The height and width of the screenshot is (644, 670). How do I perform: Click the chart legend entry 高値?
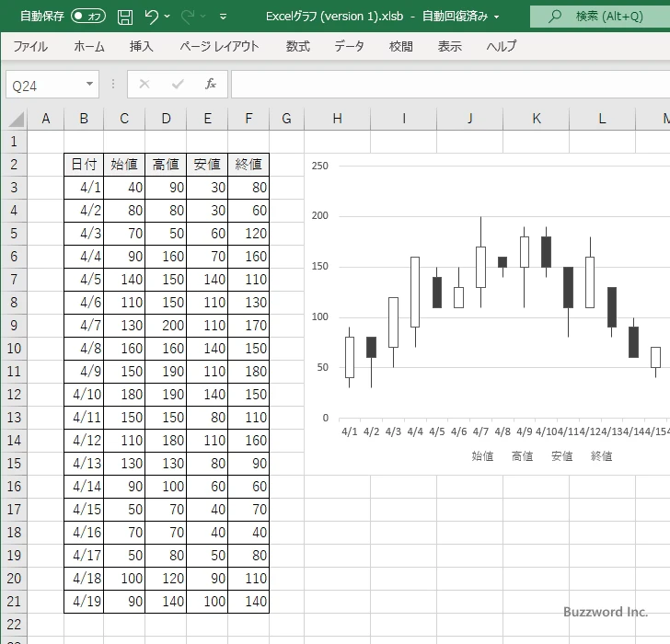[522, 456]
